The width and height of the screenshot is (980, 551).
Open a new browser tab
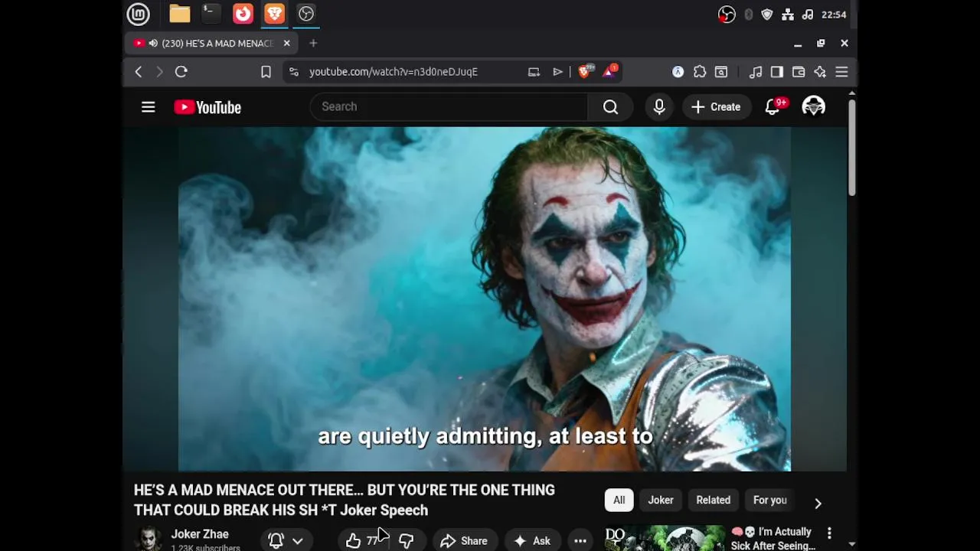coord(313,44)
